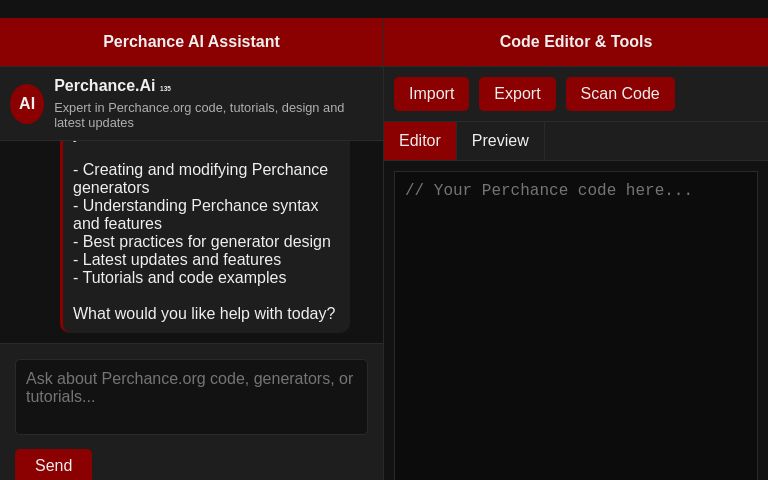The image size is (768, 480).
Task: Click the red AI avatar icon
Action: point(27,104)
